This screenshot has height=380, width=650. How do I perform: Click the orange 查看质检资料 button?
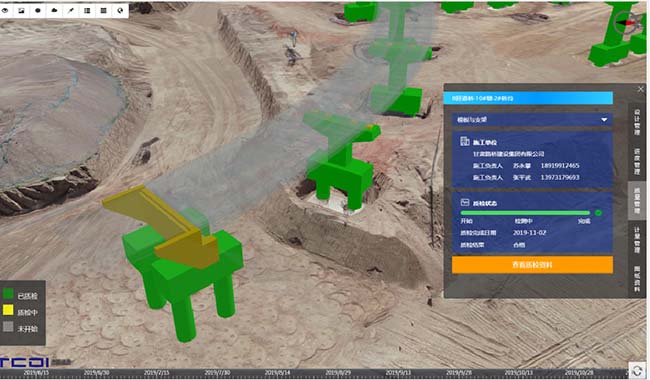(x=532, y=265)
